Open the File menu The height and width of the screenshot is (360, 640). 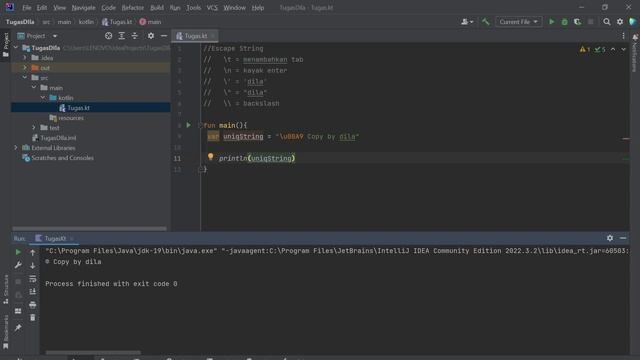(x=27, y=8)
